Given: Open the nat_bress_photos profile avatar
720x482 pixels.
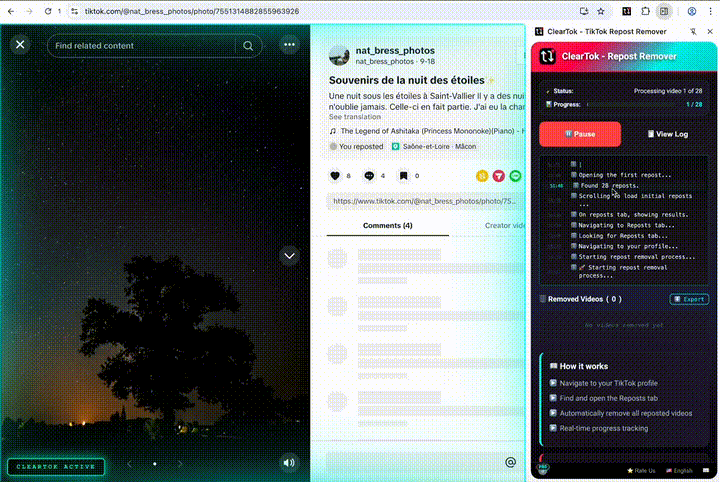Looking at the screenshot, I should point(339,56).
